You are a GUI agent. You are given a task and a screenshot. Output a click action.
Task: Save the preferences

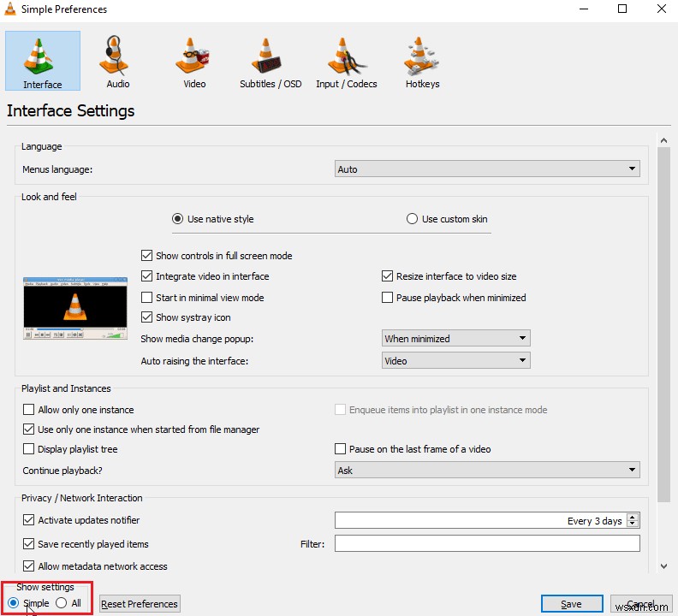tap(571, 604)
